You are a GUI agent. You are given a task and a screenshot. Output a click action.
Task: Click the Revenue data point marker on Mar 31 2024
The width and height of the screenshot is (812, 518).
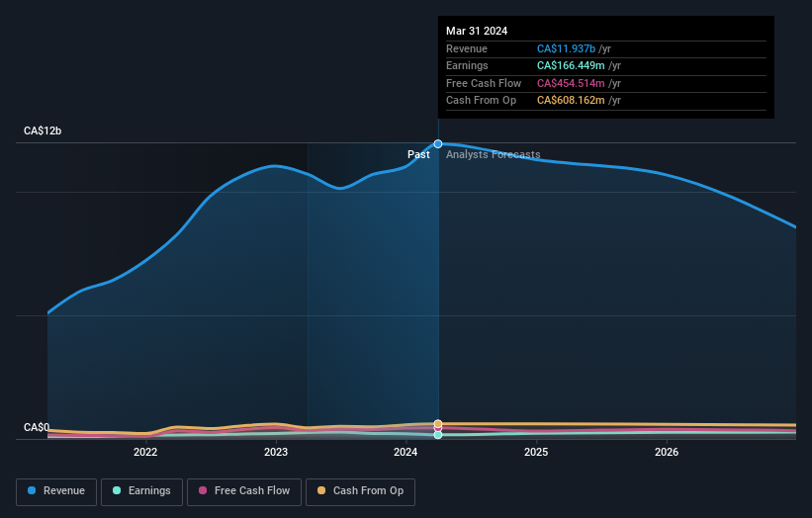[x=438, y=144]
